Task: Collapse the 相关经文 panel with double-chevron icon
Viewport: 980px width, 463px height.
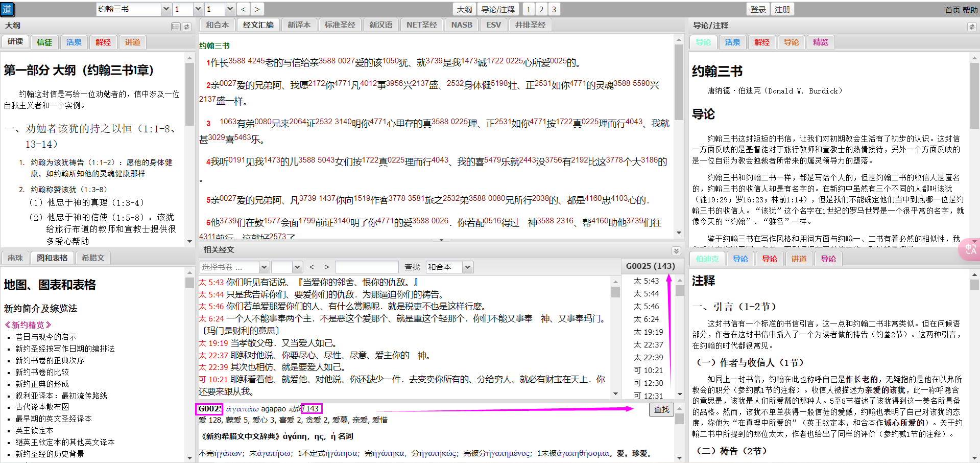Action: coord(676,250)
